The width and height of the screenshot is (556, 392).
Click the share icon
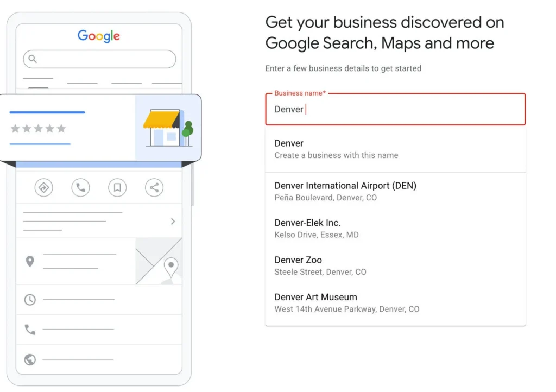154,187
